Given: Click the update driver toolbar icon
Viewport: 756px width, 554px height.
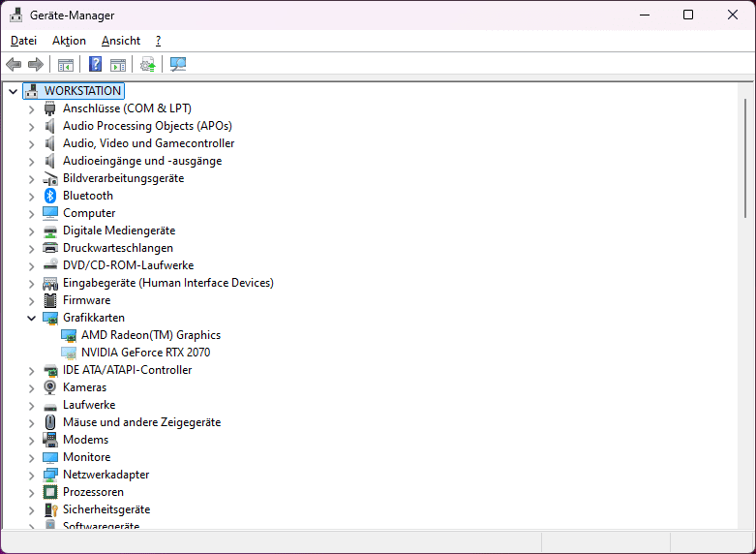Looking at the screenshot, I should pos(147,64).
